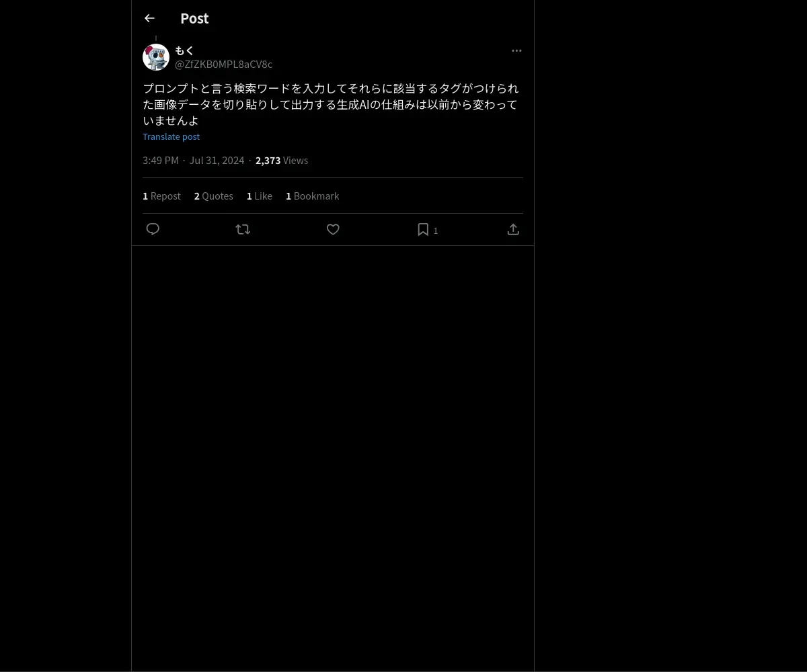The height and width of the screenshot is (672, 807).
Task: Click Translate post link
Action: coord(171,136)
